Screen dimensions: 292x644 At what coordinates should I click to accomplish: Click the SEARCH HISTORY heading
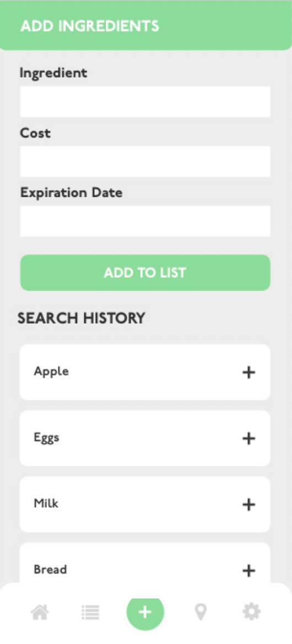pyautogui.click(x=81, y=318)
